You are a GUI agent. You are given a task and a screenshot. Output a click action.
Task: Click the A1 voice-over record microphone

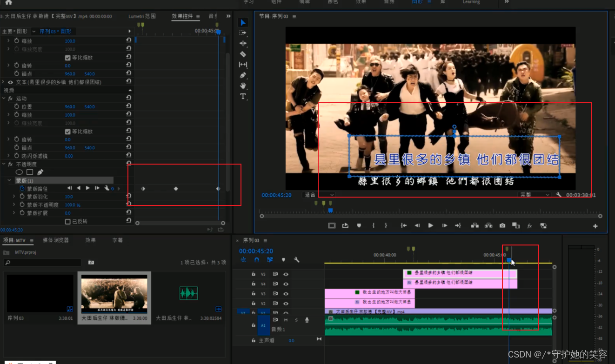point(307,320)
